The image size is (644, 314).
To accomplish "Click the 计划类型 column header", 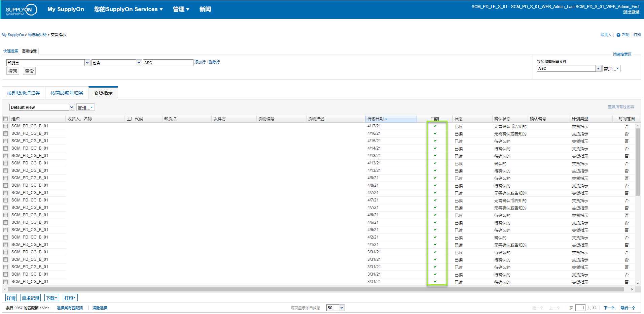I will [591, 119].
